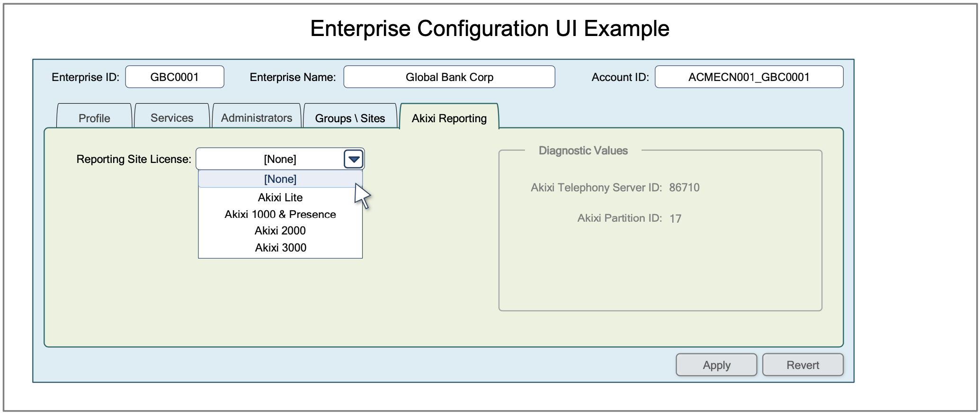Click the Revert button
This screenshot has height=414, width=980.
pos(802,365)
